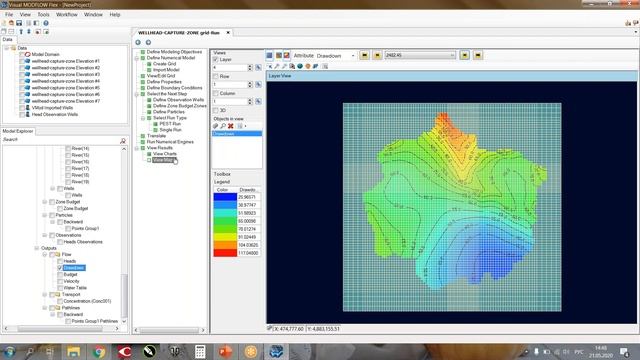Select the Translate workflow step
The image size is (640, 360).
(x=156, y=136)
